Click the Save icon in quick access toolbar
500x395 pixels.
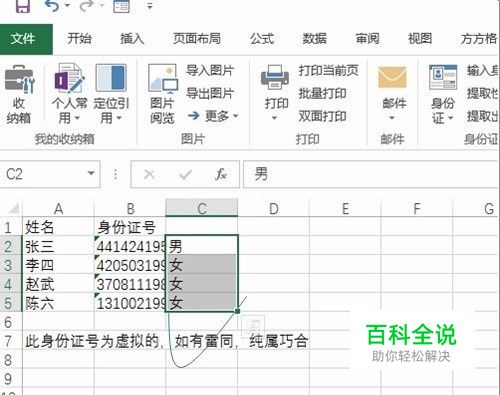click(x=23, y=5)
